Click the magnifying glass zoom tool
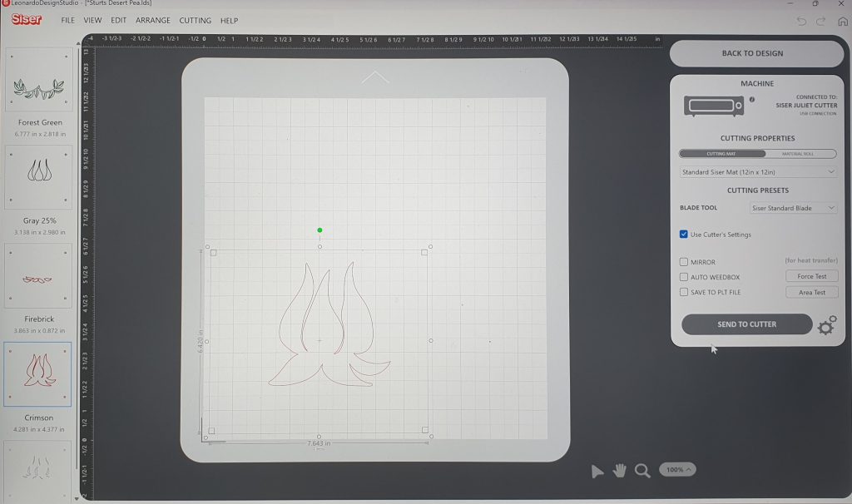852x504 pixels. click(x=642, y=471)
